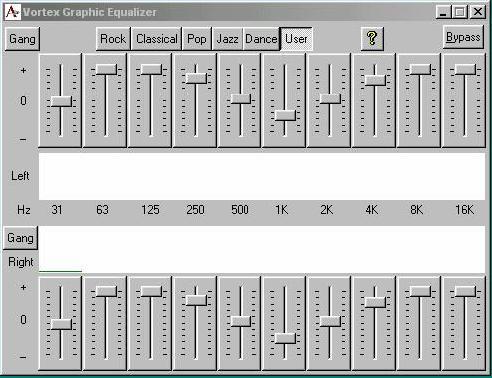Minimize the equalizer window
This screenshot has height=378, width=492.
click(443, 12)
